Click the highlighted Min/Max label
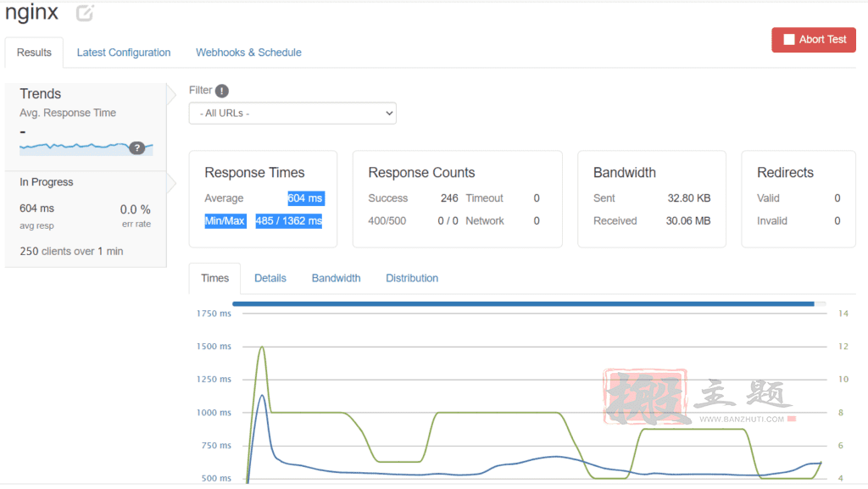The width and height of the screenshot is (868, 489). coord(225,220)
